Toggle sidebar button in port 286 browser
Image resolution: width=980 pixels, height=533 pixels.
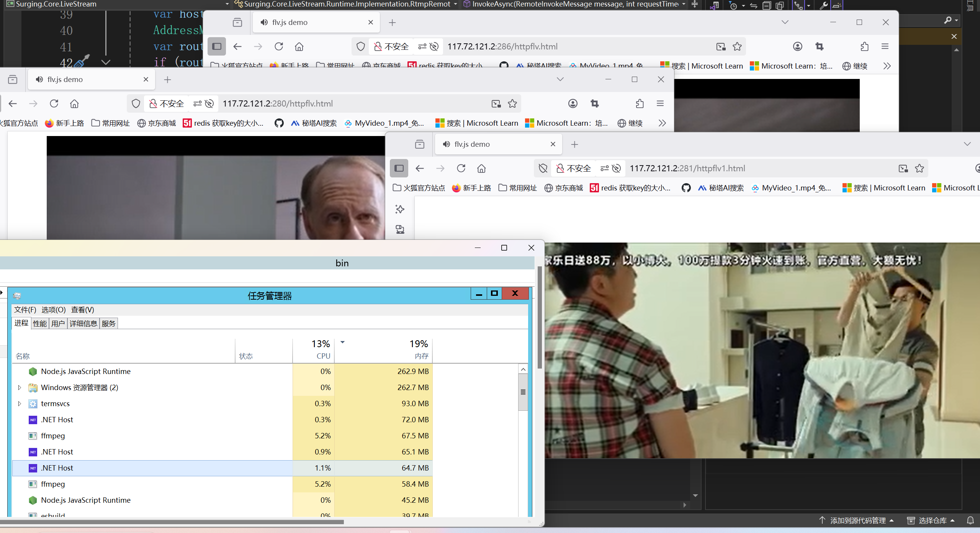[x=217, y=46]
